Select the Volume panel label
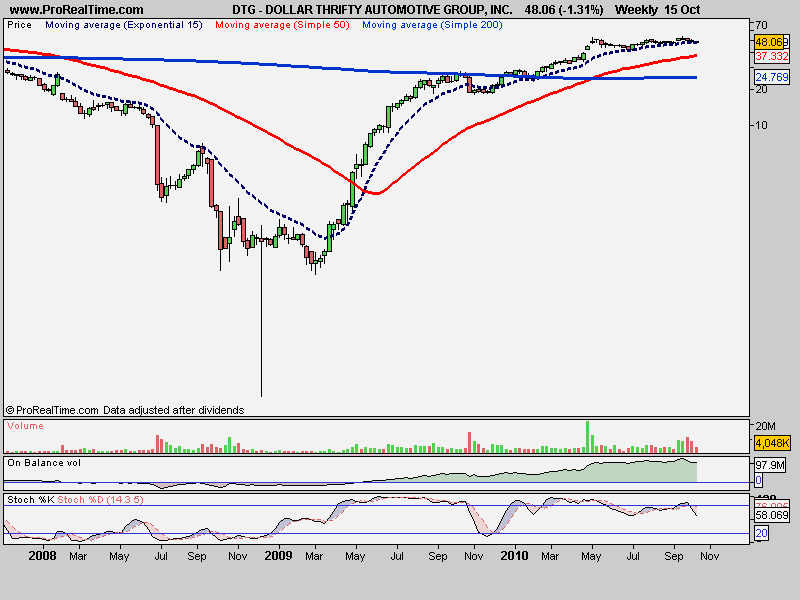Viewport: 800px width, 600px height. 25,426
